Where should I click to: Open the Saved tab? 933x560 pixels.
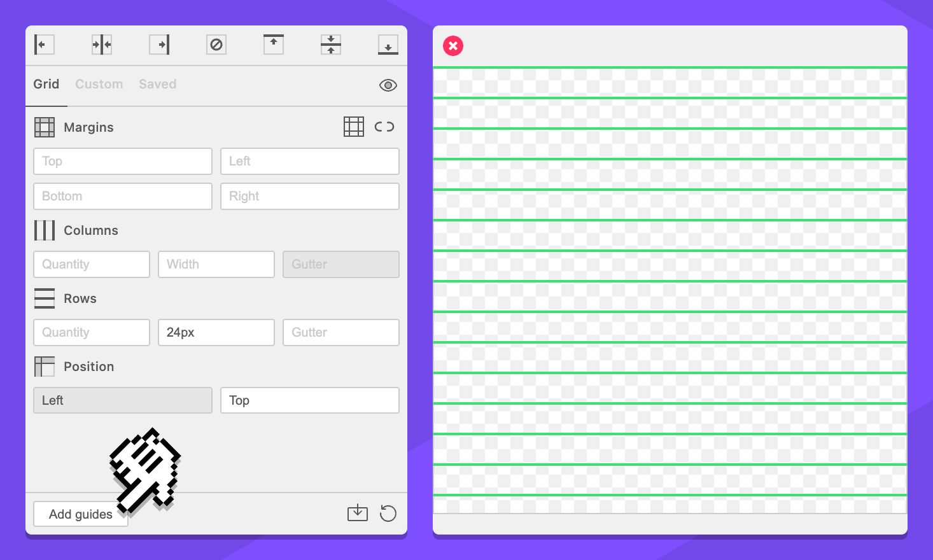tap(157, 84)
